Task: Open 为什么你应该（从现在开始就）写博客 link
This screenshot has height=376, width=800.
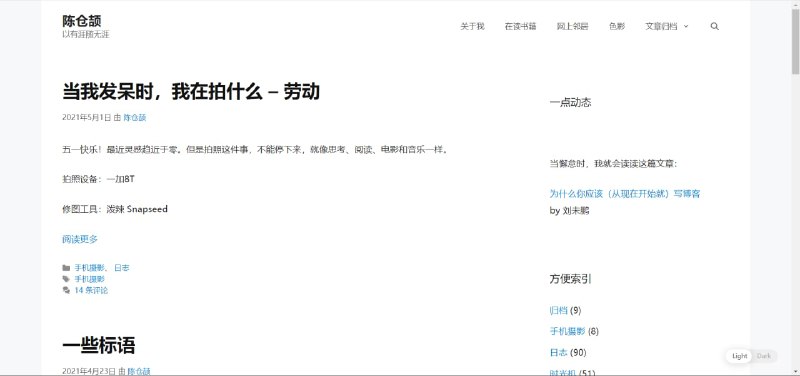Action: click(624, 194)
